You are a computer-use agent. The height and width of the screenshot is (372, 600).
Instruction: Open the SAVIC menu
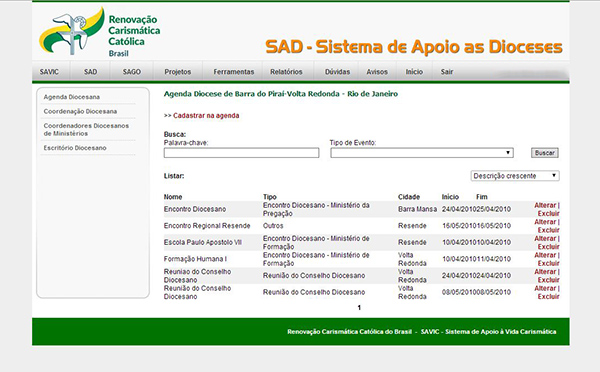pos(49,72)
